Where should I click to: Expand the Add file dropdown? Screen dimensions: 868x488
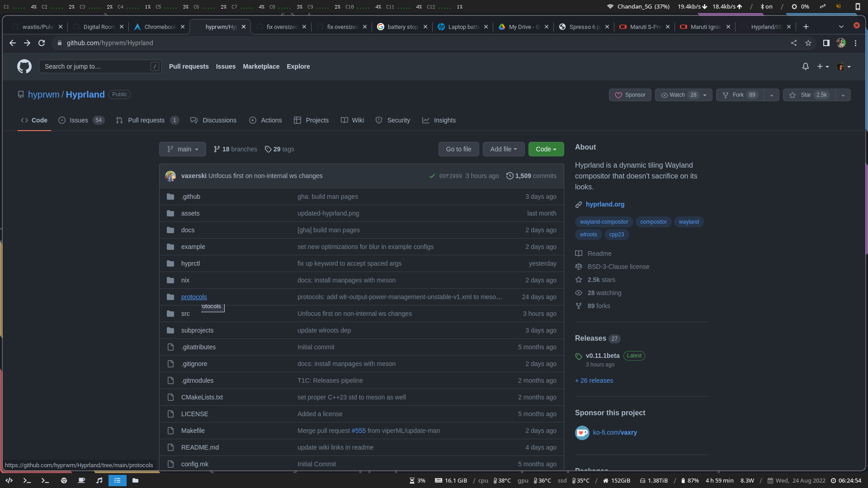coord(503,149)
